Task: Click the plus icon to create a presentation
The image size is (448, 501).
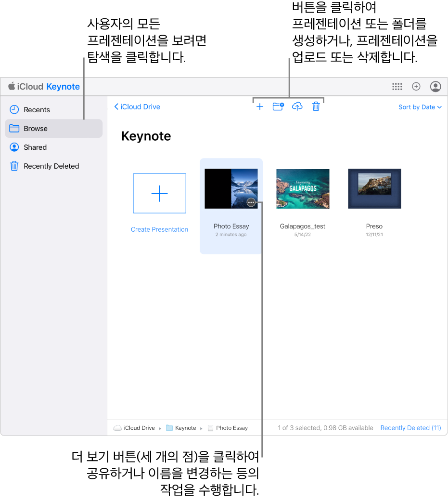Action: [x=260, y=106]
